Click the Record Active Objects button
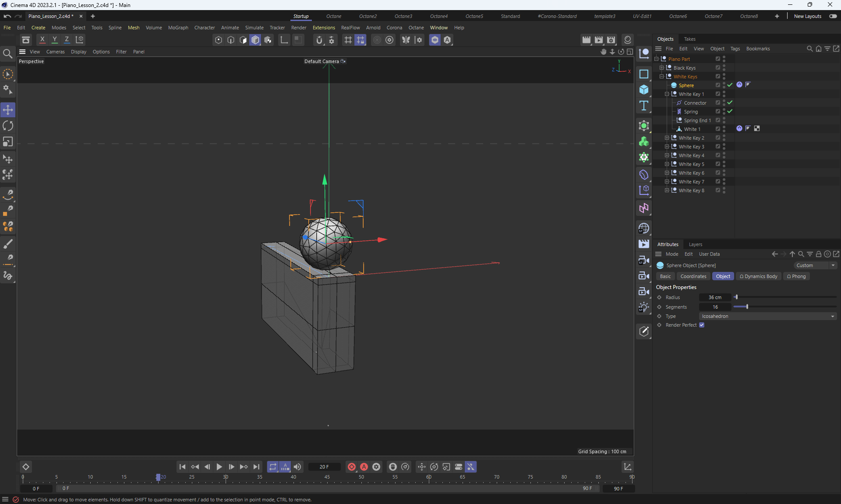 click(351, 467)
